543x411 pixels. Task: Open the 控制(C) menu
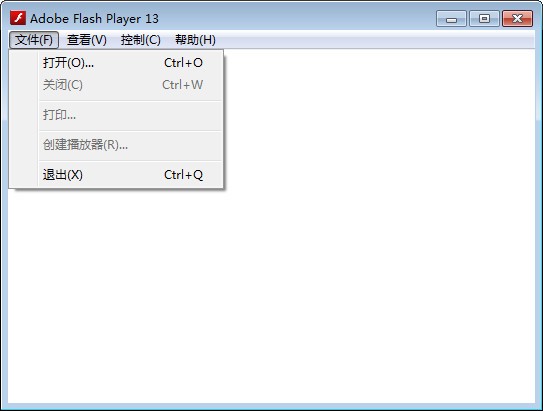pyautogui.click(x=141, y=40)
